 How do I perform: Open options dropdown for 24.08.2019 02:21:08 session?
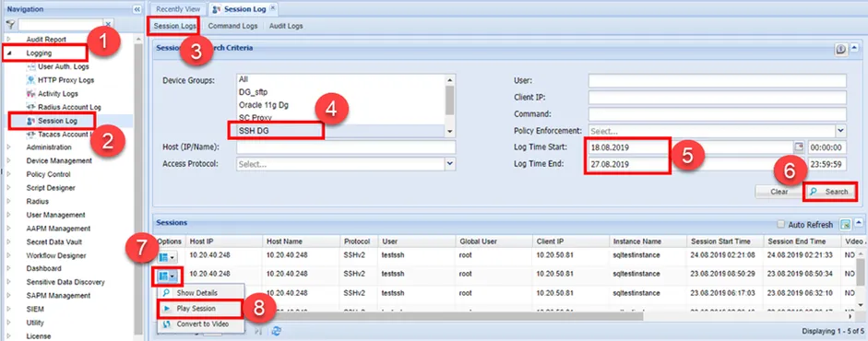click(167, 257)
